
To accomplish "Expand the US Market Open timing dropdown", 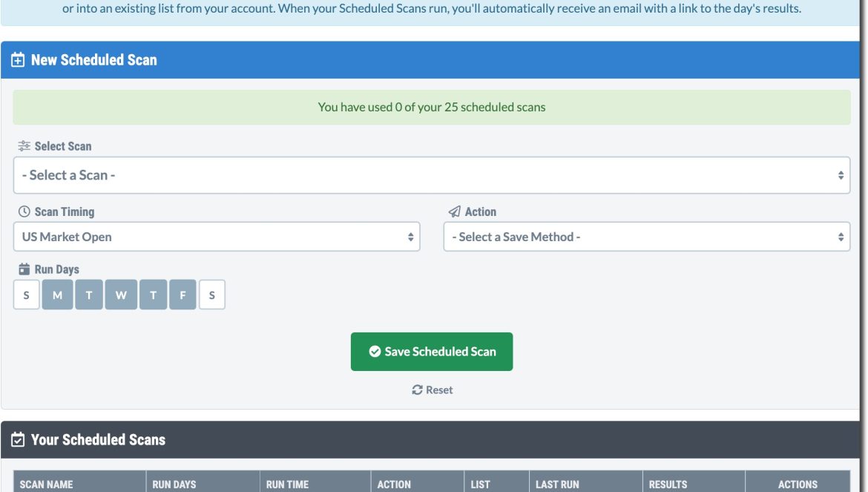I will (217, 237).
